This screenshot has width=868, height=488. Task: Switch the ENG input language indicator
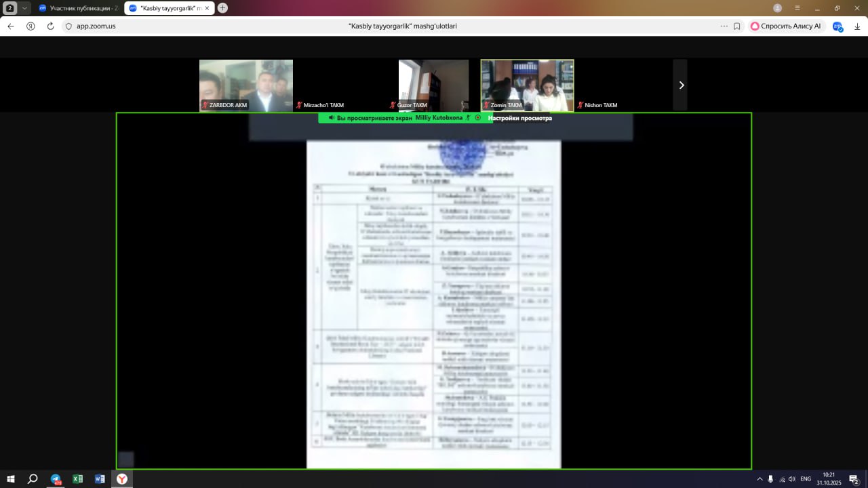806,479
